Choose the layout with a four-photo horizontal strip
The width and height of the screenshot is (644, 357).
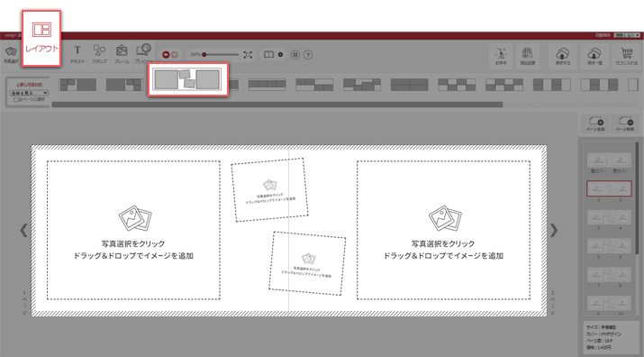267,85
